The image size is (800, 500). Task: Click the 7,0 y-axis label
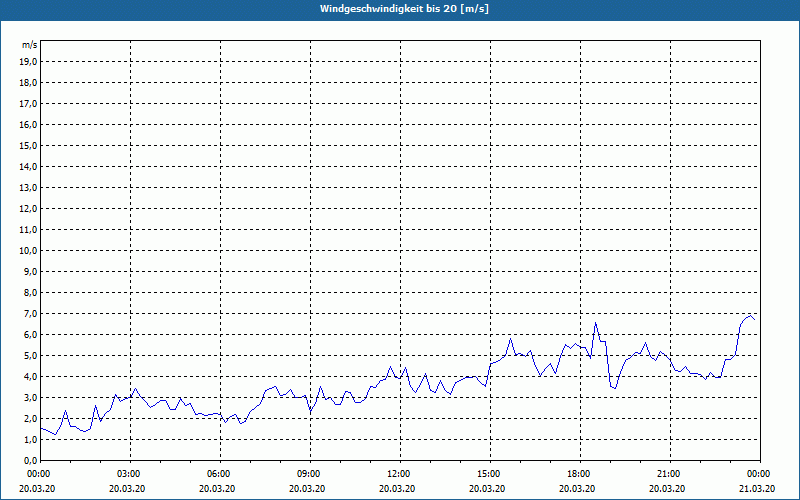(x=31, y=314)
